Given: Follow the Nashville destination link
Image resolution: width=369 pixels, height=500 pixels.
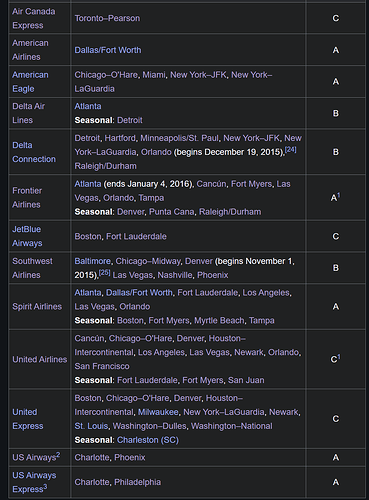Looking at the screenshot, I should click(175, 275).
